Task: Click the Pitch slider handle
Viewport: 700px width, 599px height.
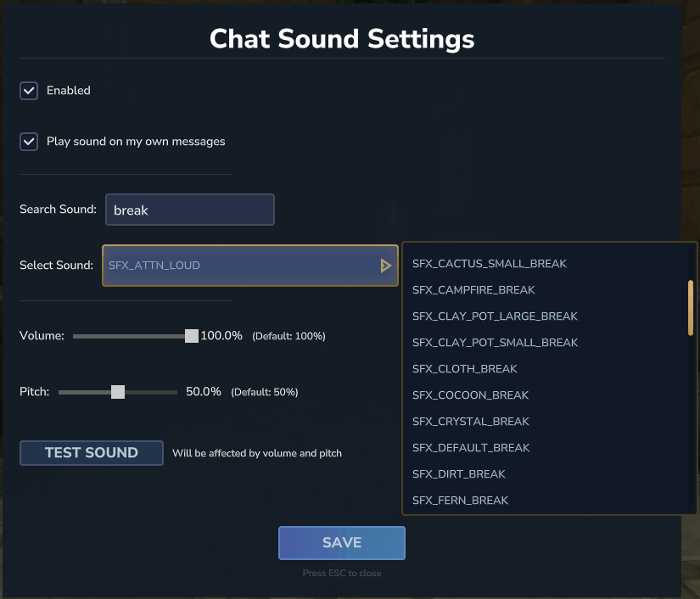Action: (x=118, y=392)
